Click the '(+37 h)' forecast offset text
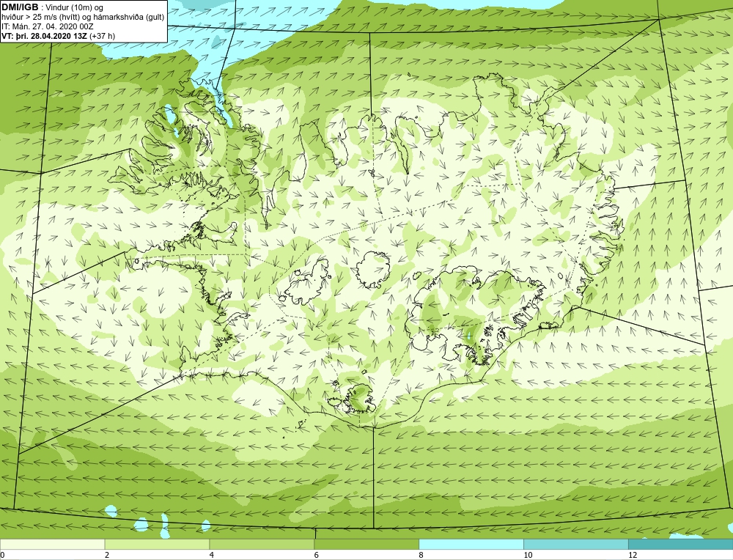Image resolution: width=733 pixels, height=560 pixels. [102, 35]
